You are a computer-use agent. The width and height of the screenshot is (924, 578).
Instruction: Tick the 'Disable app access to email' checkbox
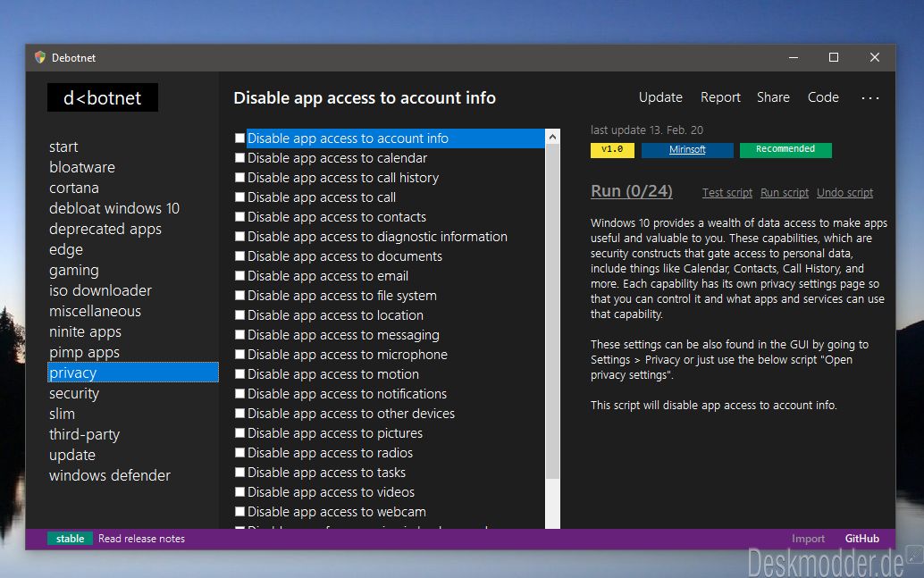pyautogui.click(x=239, y=276)
